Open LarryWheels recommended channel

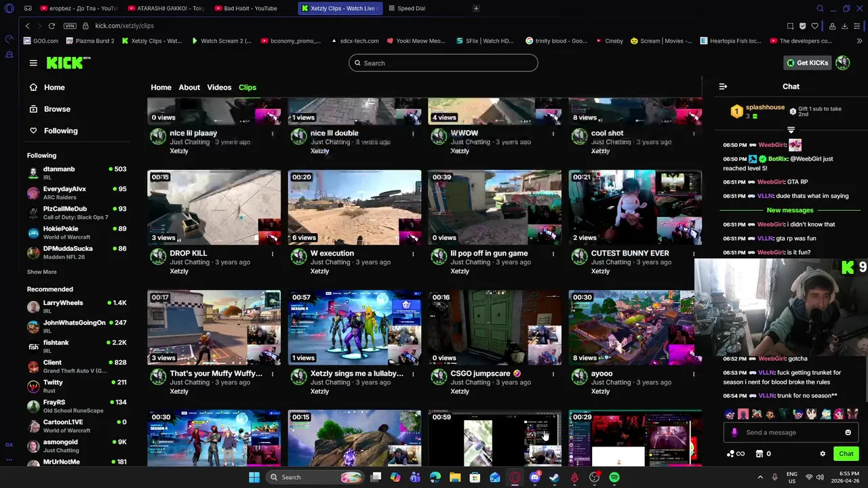[x=77, y=306]
